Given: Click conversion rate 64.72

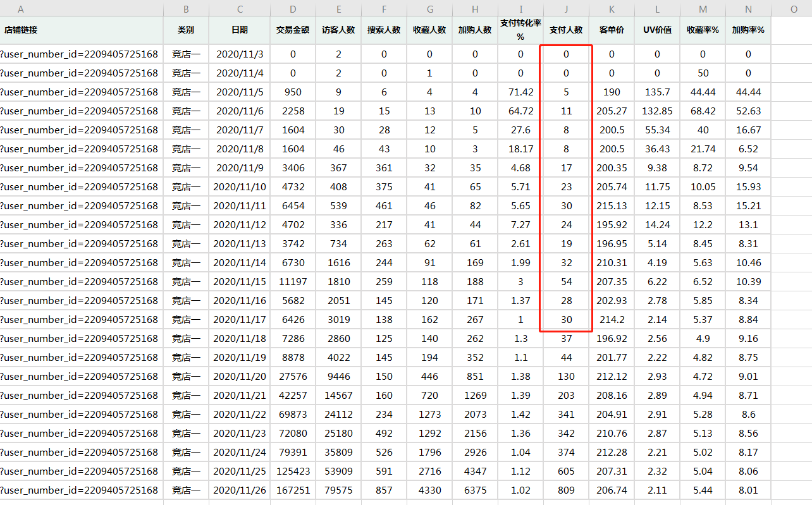Looking at the screenshot, I should (x=520, y=111).
